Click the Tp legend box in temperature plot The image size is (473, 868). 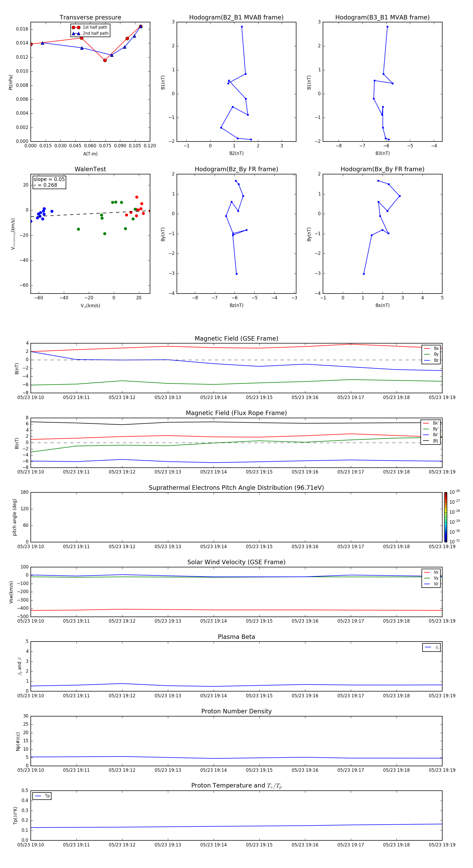click(x=42, y=796)
